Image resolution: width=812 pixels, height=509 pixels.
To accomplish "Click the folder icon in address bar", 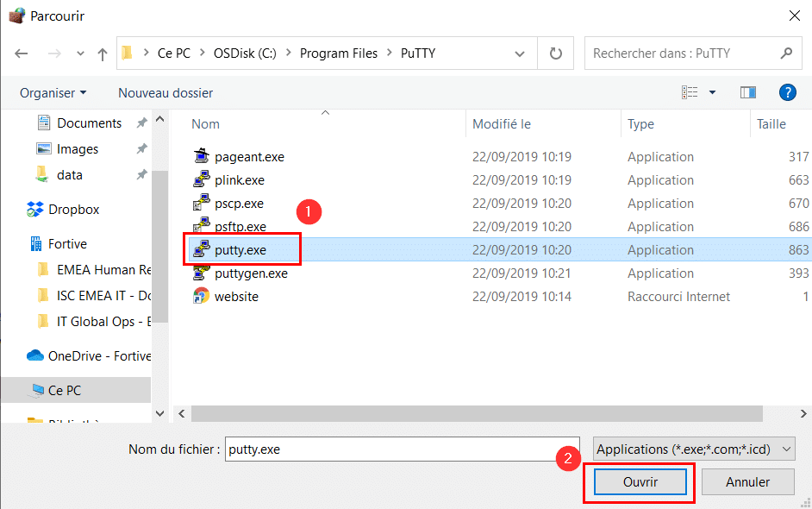I will tap(127, 53).
